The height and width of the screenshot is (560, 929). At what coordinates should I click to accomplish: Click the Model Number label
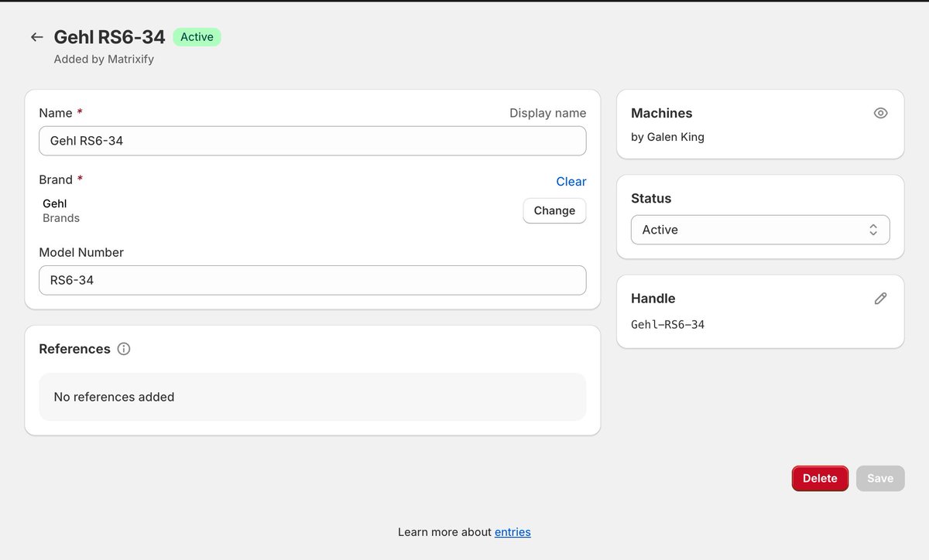[81, 252]
